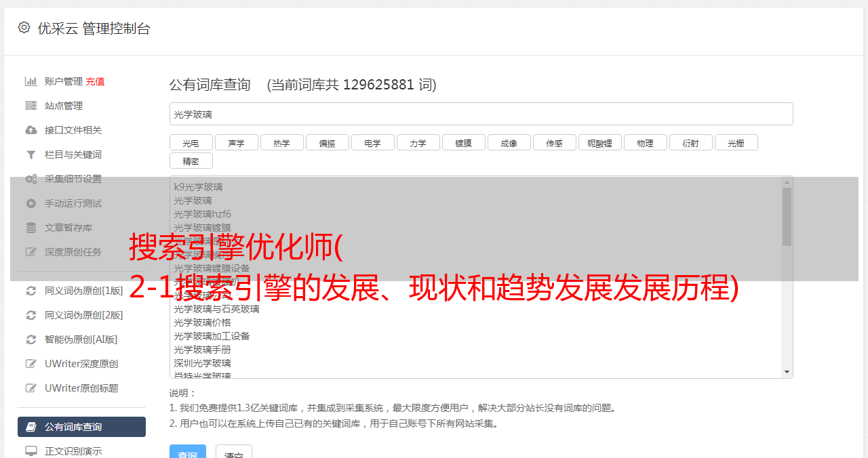Select the 铌酸锂 tag
Screen dimensions: 868x458
[599, 143]
